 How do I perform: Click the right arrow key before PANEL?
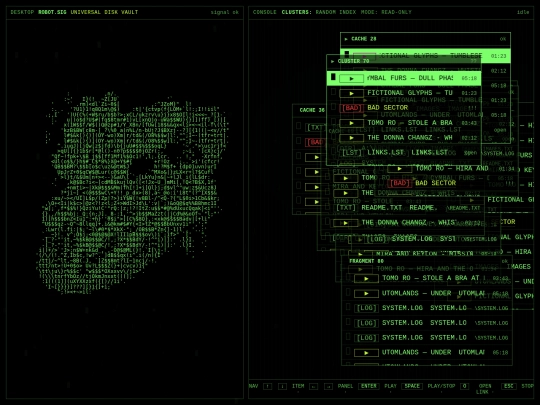click(328, 386)
